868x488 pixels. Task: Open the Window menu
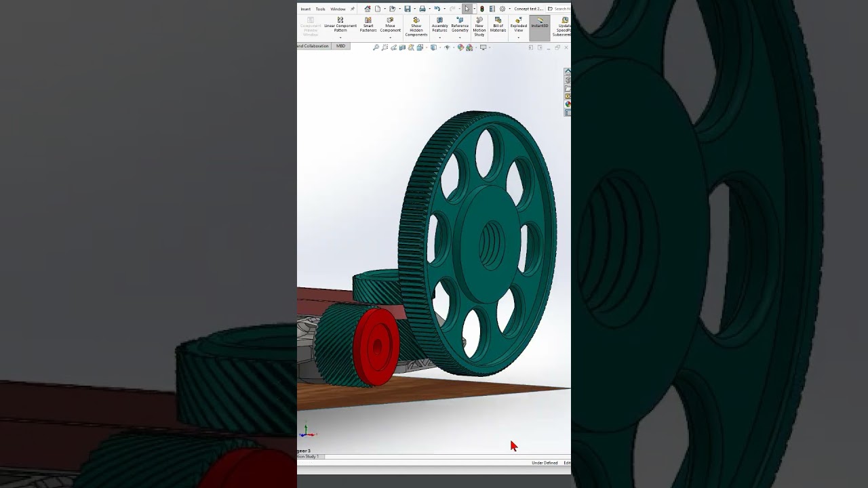tap(338, 9)
